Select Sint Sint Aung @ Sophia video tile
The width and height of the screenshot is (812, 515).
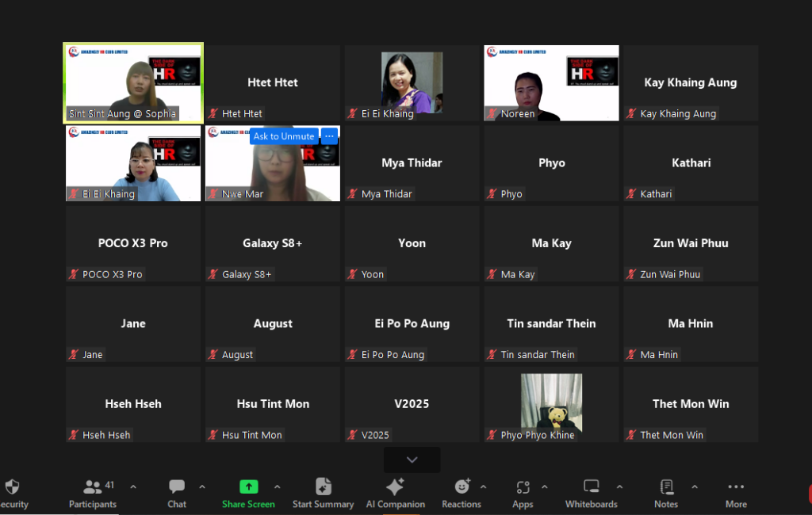coord(133,83)
